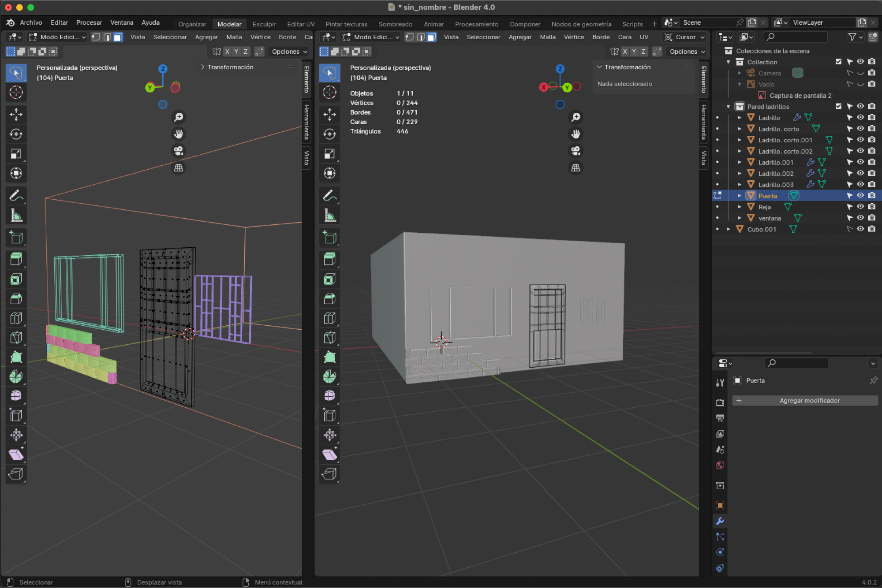
Task: Click the Agregar modificador button
Action: coord(805,400)
